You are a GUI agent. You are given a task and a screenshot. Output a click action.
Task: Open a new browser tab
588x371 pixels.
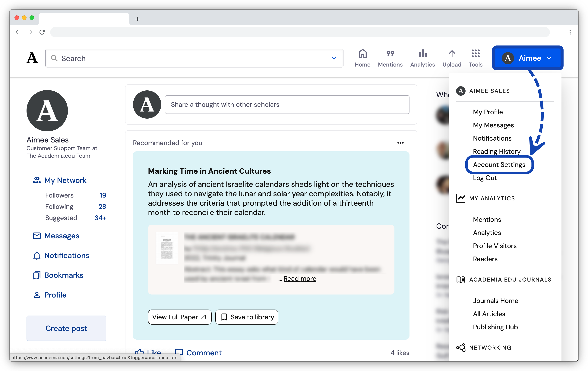point(138,19)
